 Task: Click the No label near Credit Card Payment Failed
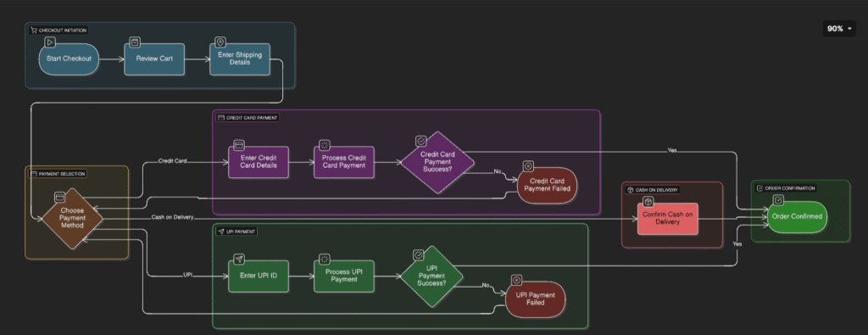coord(497,171)
